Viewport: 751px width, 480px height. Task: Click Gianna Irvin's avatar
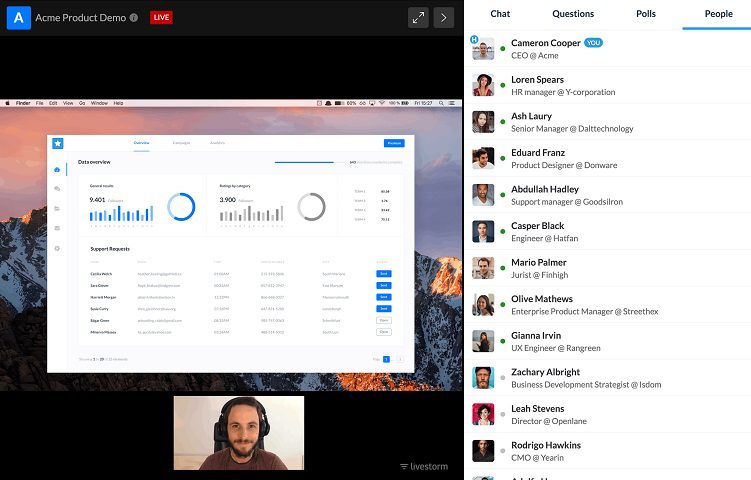[483, 341]
